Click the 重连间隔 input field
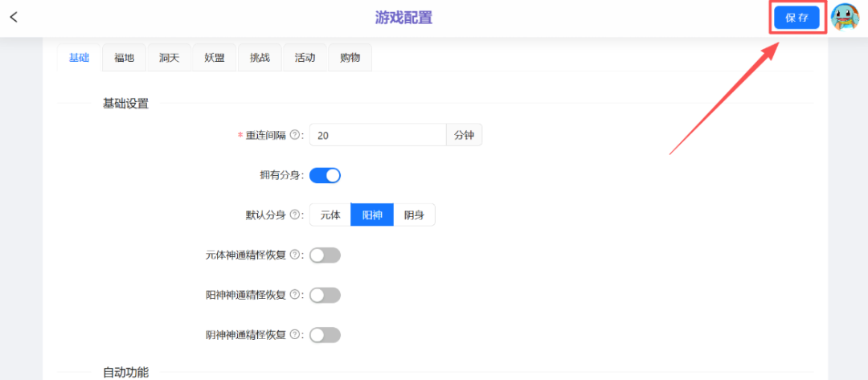The image size is (868, 380). 378,135
